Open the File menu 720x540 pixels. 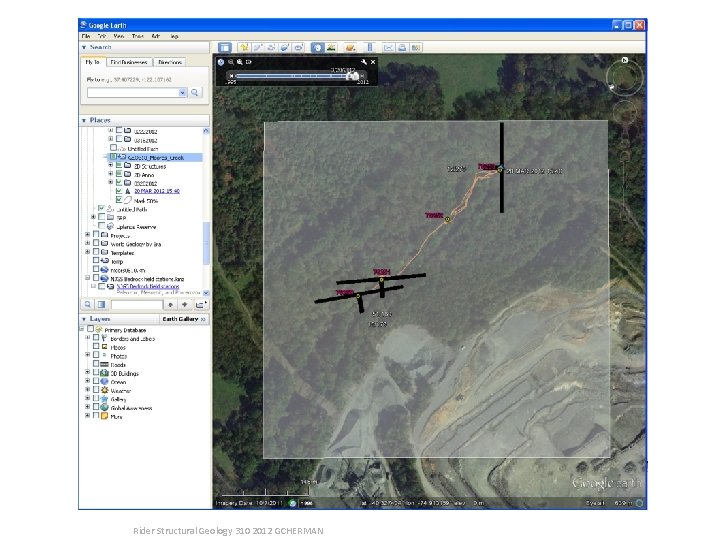click(86, 36)
